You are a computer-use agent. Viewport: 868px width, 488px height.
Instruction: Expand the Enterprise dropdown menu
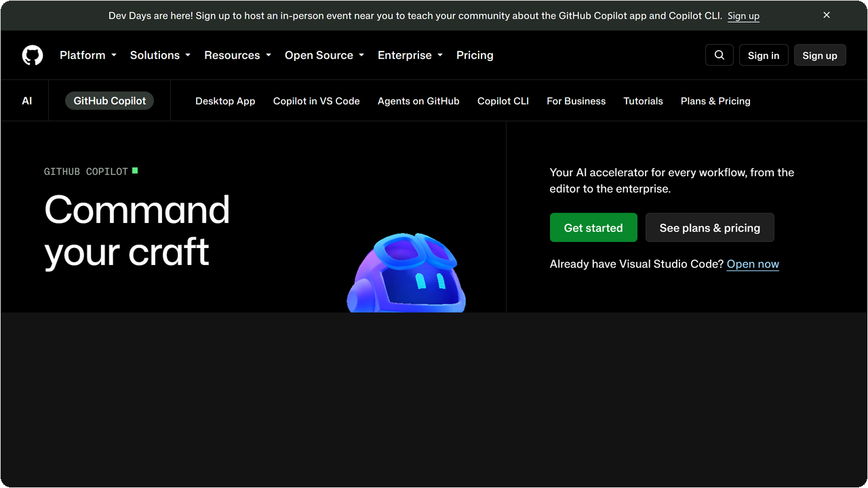410,55
